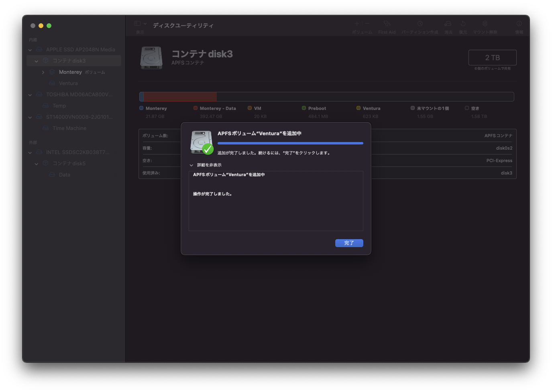Click the remove volume minus icon

(x=367, y=24)
